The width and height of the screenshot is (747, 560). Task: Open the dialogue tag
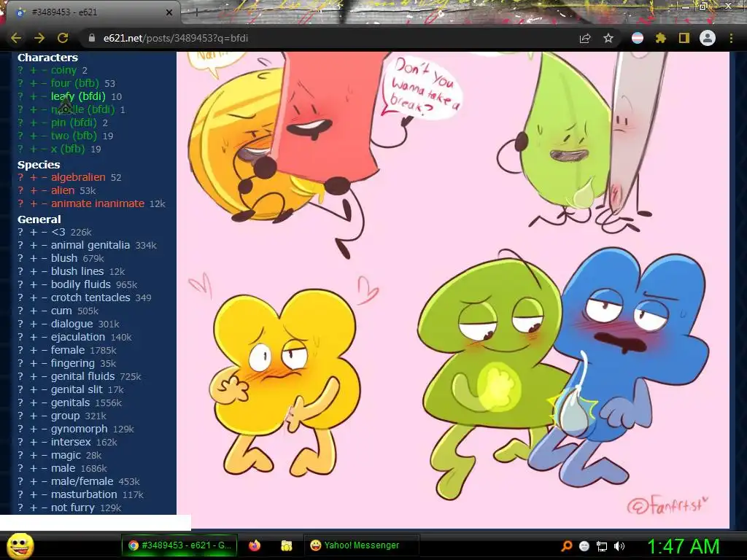[72, 324]
